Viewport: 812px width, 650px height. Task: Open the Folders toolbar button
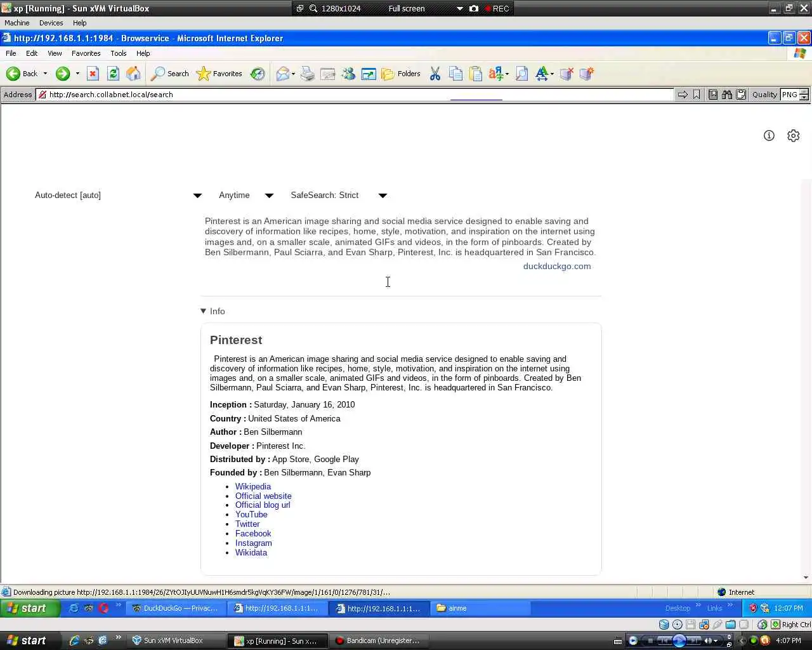(401, 74)
